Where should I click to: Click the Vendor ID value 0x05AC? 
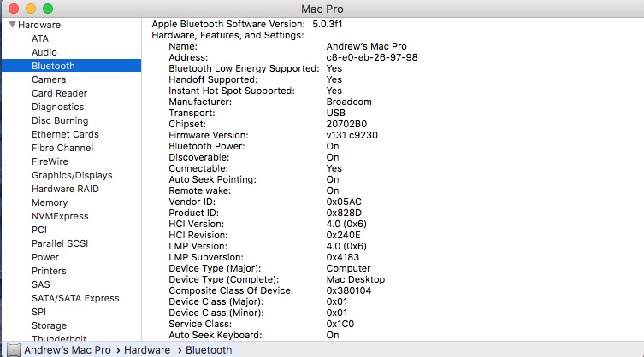point(344,202)
